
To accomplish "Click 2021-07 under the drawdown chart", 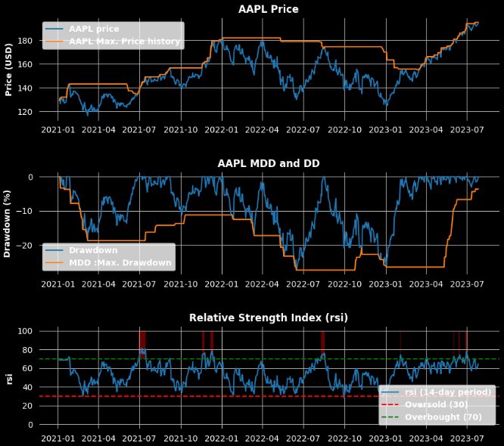I will click(139, 284).
